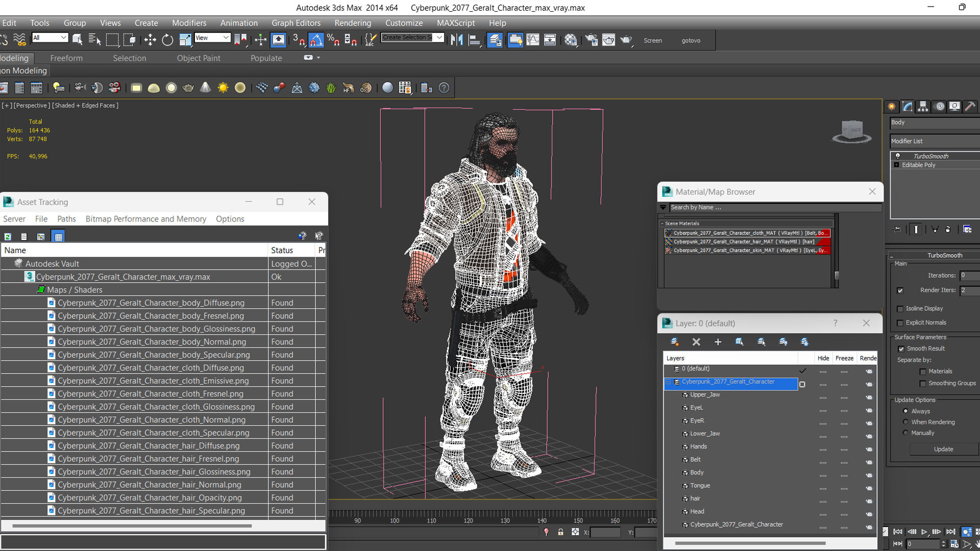Open the Hierarchy tab icon in command panel
980x551 pixels.
pyautogui.click(x=923, y=106)
